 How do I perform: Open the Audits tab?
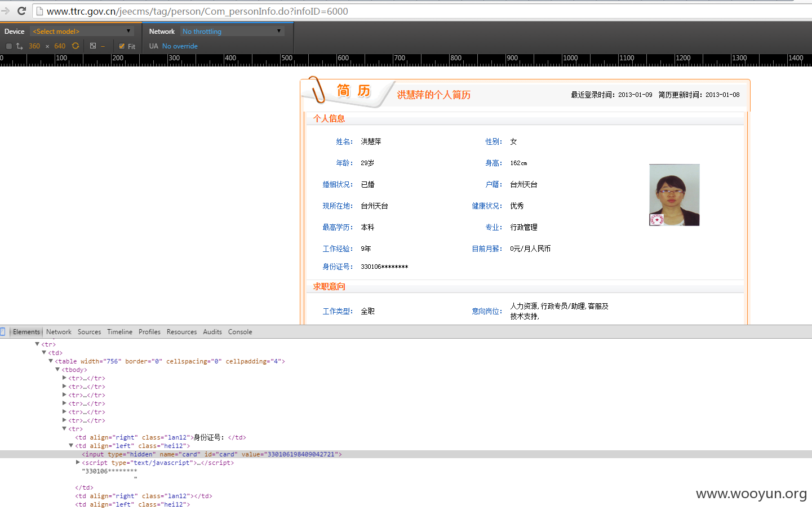tap(212, 332)
